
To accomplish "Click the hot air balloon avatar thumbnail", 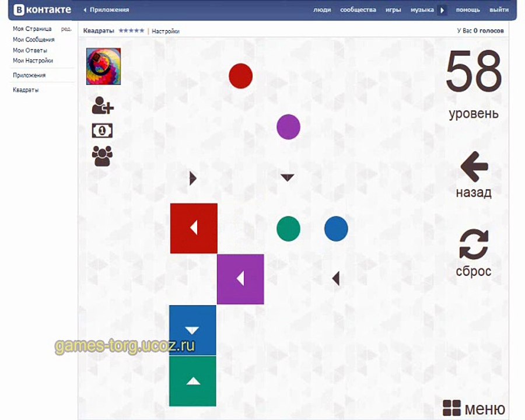I will coord(103,66).
